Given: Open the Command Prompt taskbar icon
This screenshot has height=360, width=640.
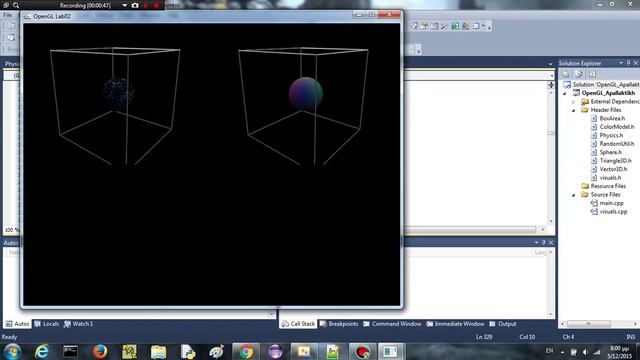Looking at the screenshot, I should click(70, 351).
